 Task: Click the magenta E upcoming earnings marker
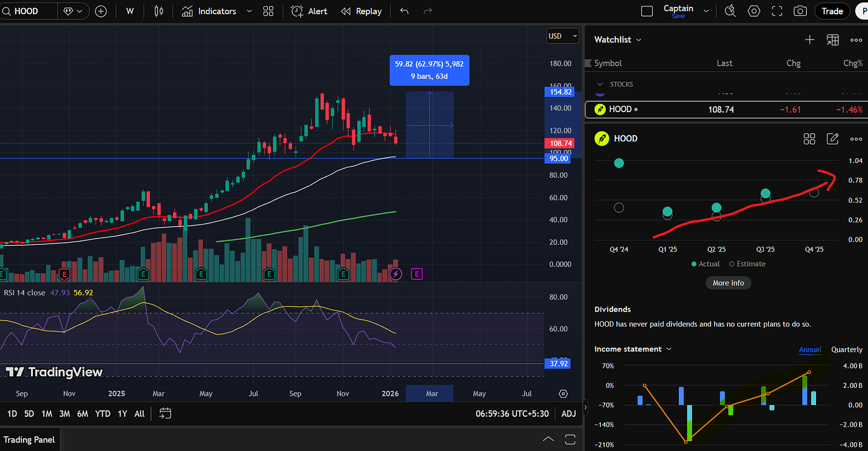coord(417,273)
